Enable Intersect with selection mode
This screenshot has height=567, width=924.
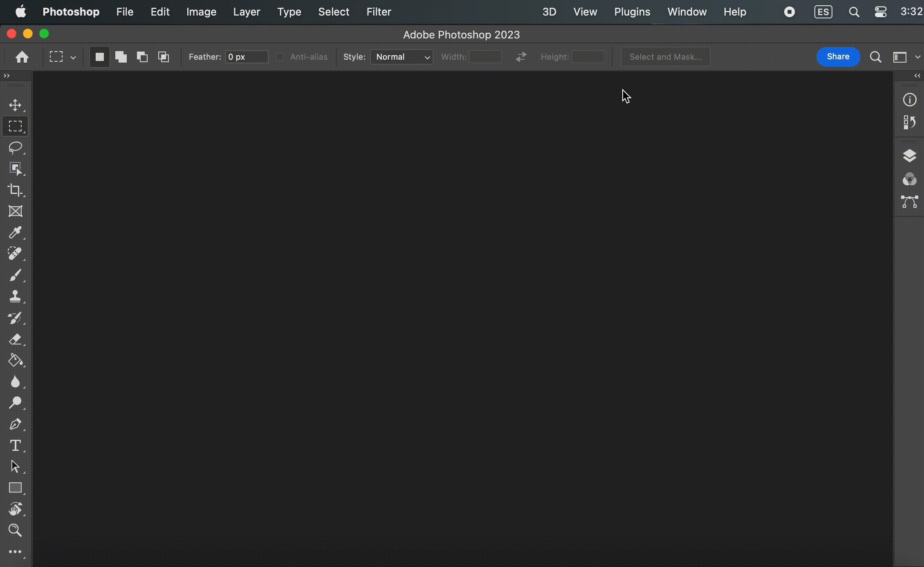click(164, 57)
